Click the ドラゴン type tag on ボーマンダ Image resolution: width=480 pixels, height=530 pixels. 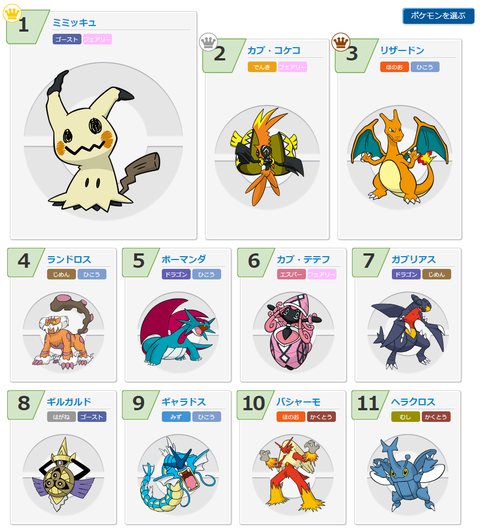pos(176,274)
